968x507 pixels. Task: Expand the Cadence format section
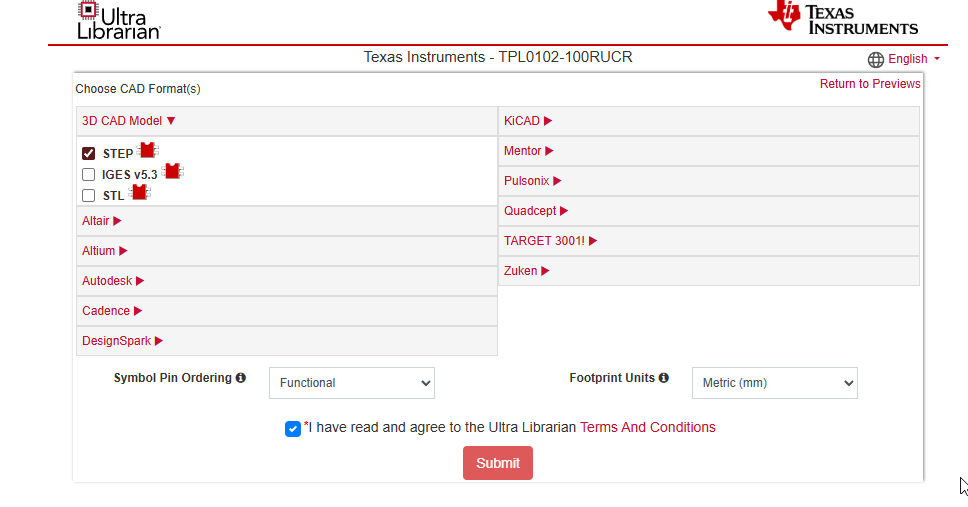click(287, 311)
